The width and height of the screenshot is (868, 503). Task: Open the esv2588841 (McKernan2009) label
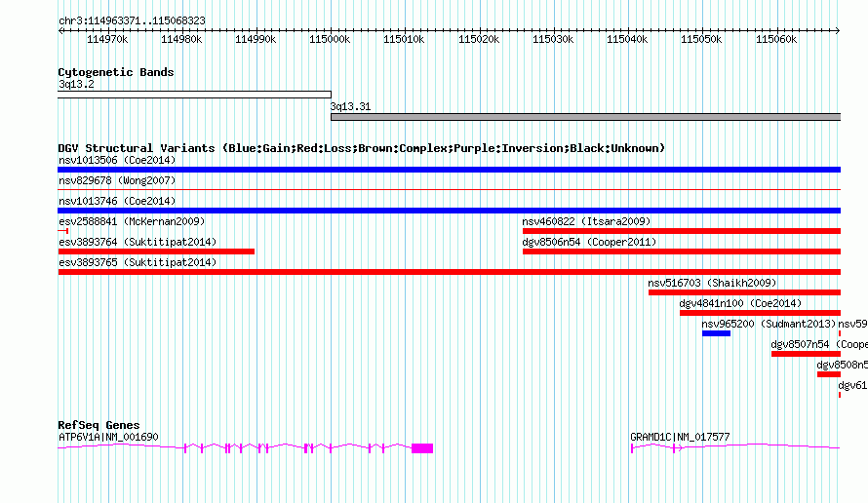pos(132,221)
